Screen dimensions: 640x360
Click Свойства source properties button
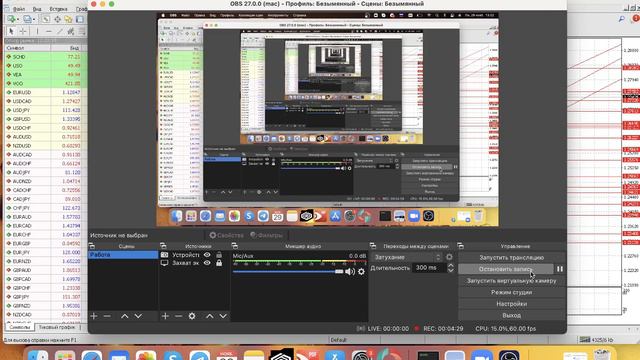pos(227,235)
